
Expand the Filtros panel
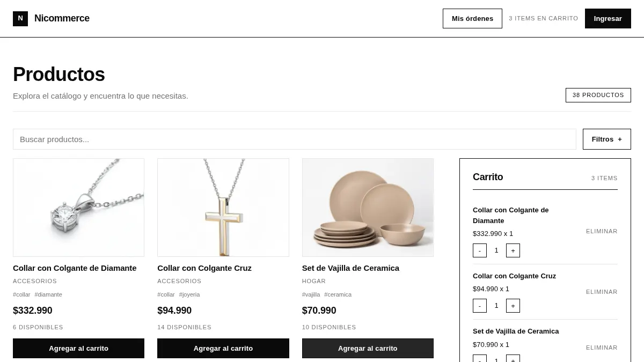click(x=606, y=139)
